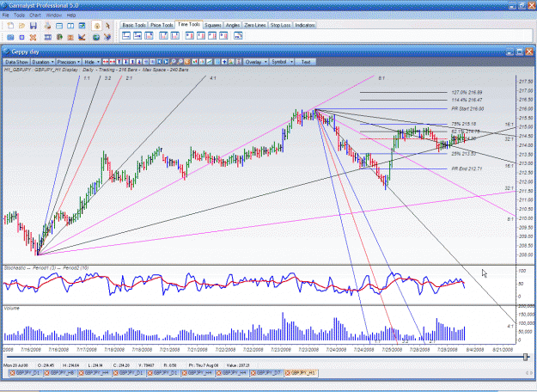
Task: Click the Print icon beside Save
Action: (47, 26)
